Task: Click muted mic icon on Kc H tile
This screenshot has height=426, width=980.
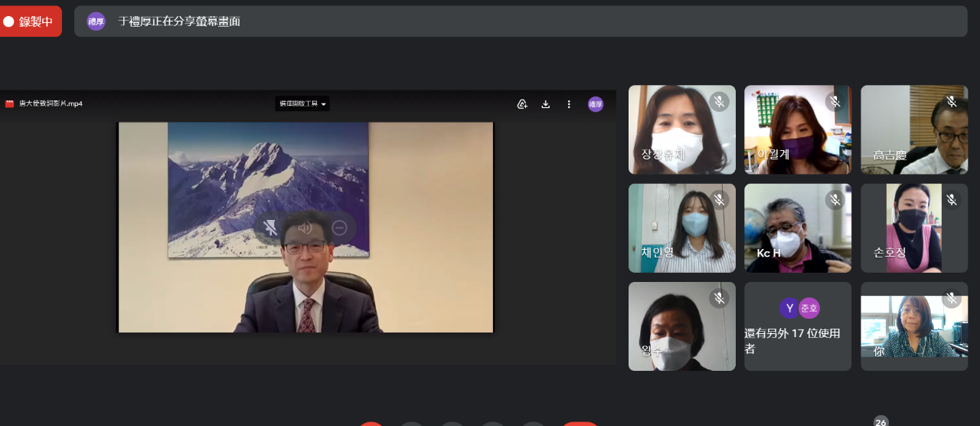Action: tap(835, 200)
